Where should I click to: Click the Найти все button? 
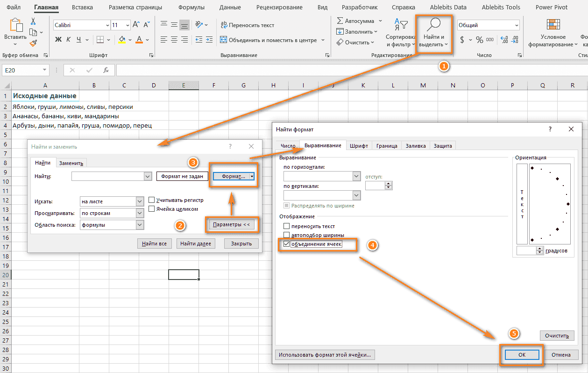pyautogui.click(x=155, y=244)
